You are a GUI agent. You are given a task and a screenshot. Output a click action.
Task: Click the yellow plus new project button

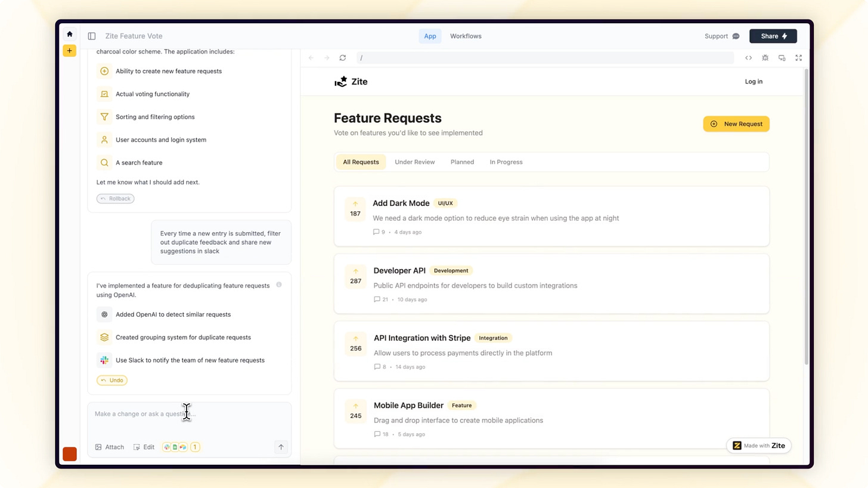coord(70,51)
